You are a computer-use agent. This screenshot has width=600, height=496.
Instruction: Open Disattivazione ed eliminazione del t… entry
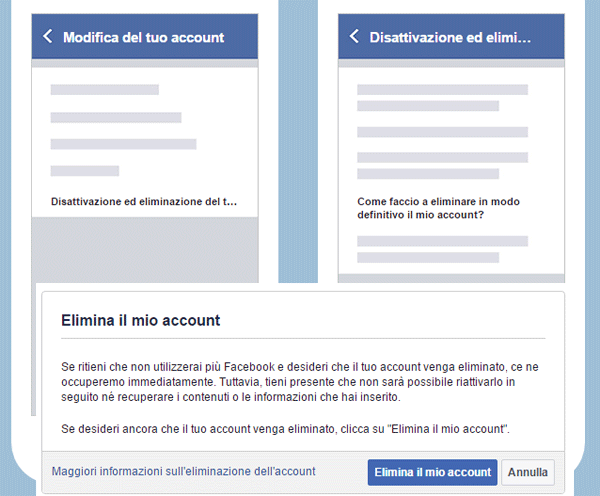click(145, 201)
